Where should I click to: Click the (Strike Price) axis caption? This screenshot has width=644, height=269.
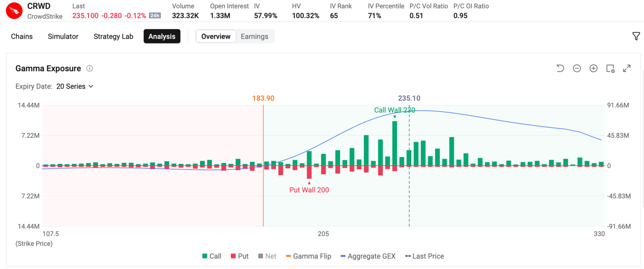34,244
